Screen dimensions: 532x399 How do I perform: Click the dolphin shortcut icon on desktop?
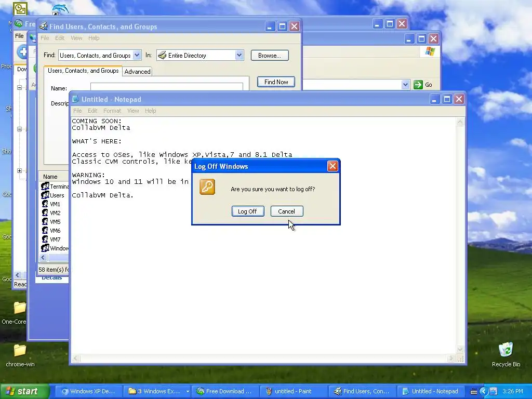click(60, 8)
